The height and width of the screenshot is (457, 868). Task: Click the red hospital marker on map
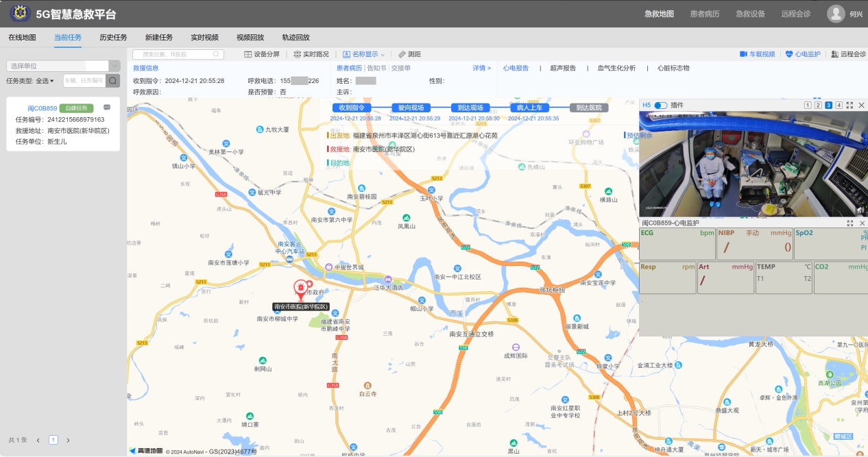pos(300,290)
